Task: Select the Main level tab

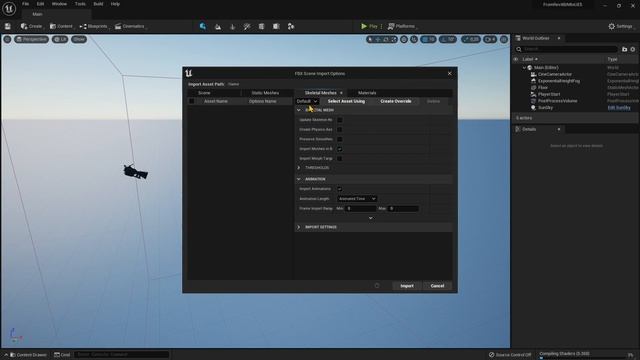Action: point(38,14)
